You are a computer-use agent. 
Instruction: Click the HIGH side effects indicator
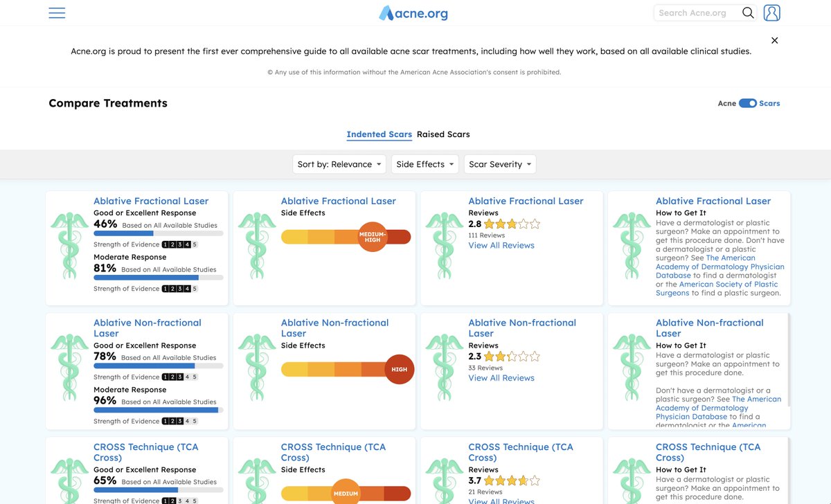[400, 370]
